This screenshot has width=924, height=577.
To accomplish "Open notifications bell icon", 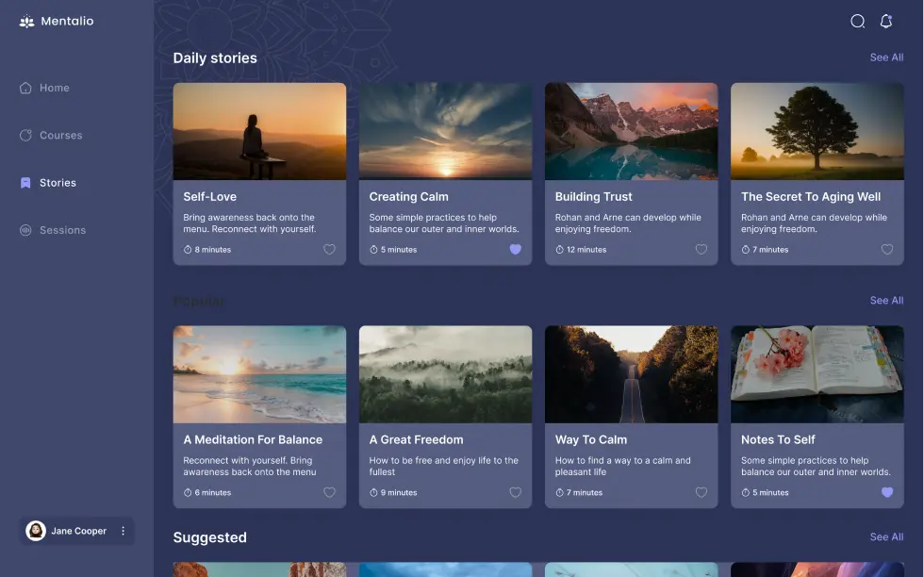I will [886, 21].
